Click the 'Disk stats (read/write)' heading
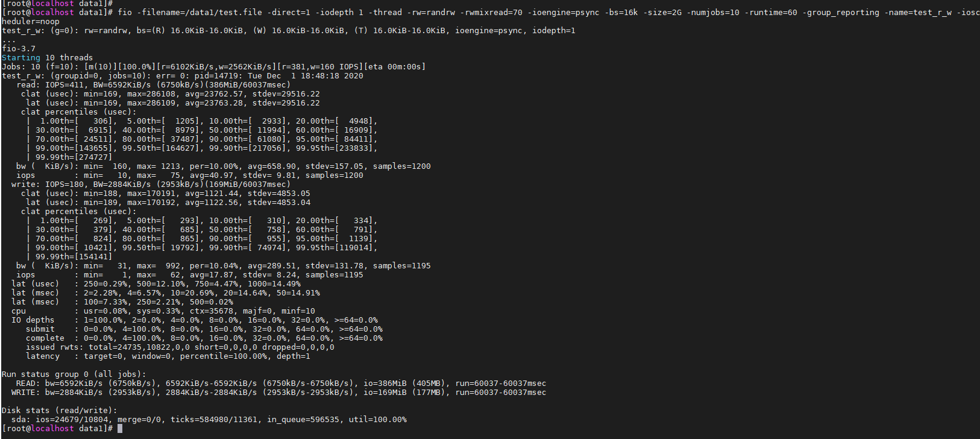 click(59, 411)
